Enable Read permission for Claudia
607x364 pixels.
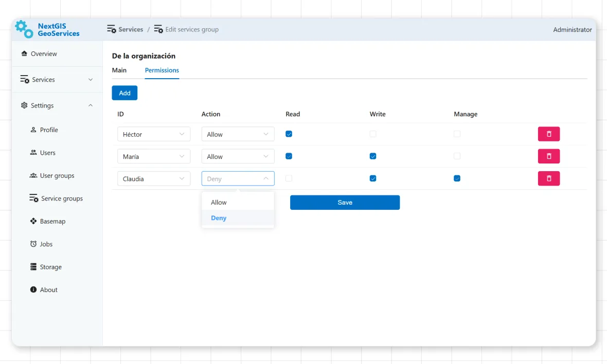pos(289,178)
